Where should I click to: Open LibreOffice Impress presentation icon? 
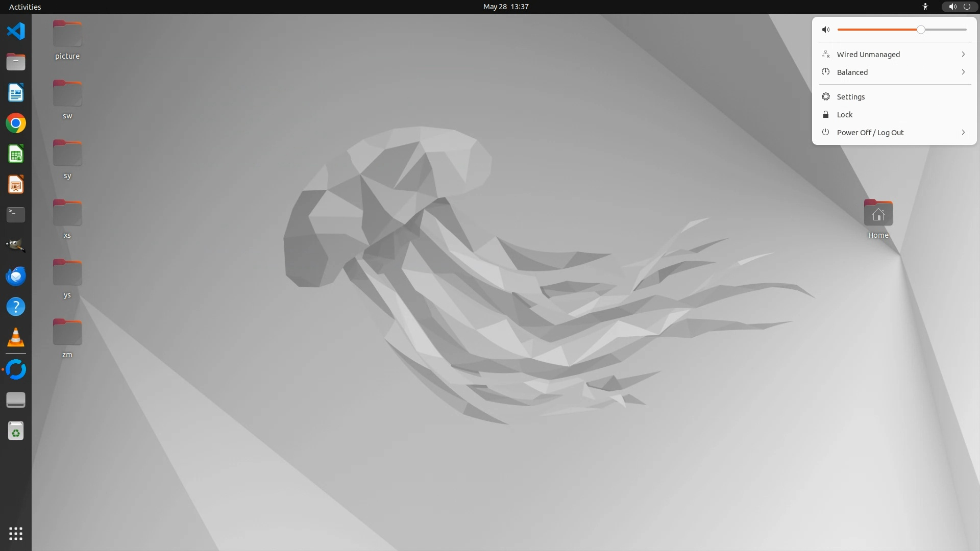point(16,184)
